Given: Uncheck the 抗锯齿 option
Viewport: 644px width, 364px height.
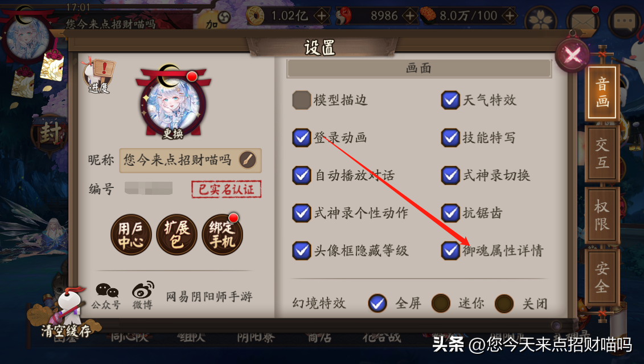Looking at the screenshot, I should [x=450, y=213].
